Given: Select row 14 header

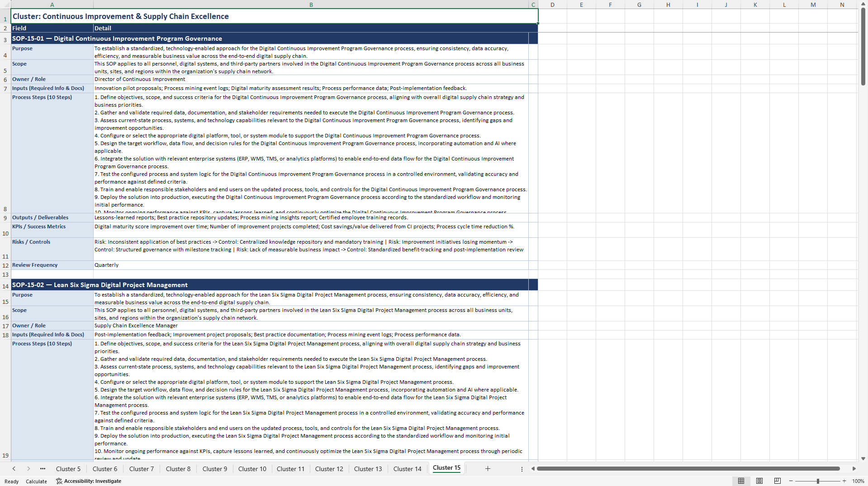Looking at the screenshot, I should tap(5, 285).
